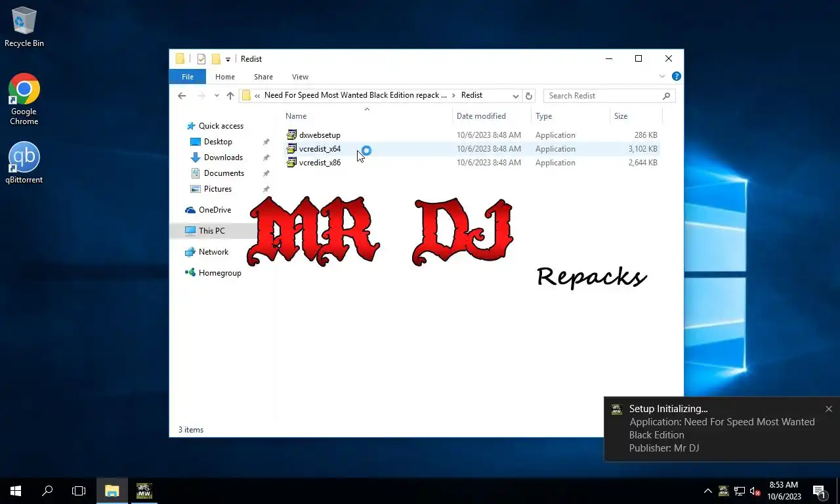This screenshot has height=504, width=840.
Task: Refresh the Redist folder view
Action: [x=530, y=96]
